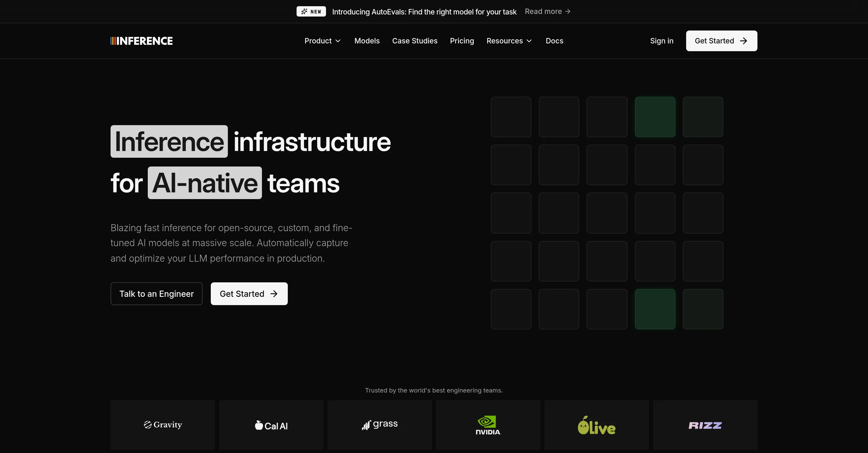Click the bright green tile in the bottom grid row
Image resolution: width=868 pixels, height=453 pixels.
[x=655, y=309]
